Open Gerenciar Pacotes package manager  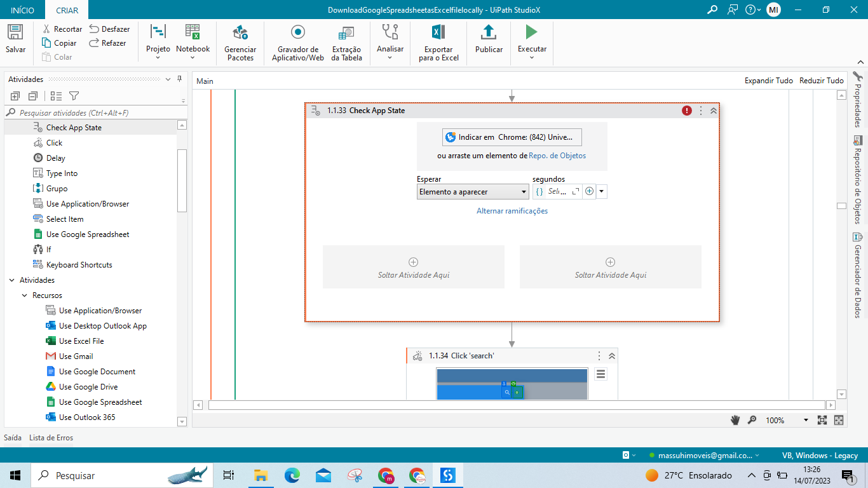240,43
